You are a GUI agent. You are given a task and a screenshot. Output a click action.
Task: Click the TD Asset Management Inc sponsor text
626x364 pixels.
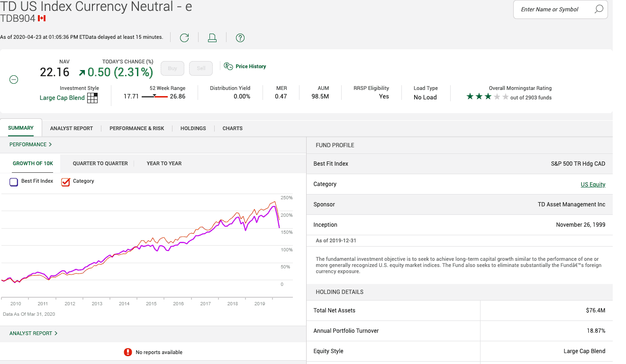(572, 204)
